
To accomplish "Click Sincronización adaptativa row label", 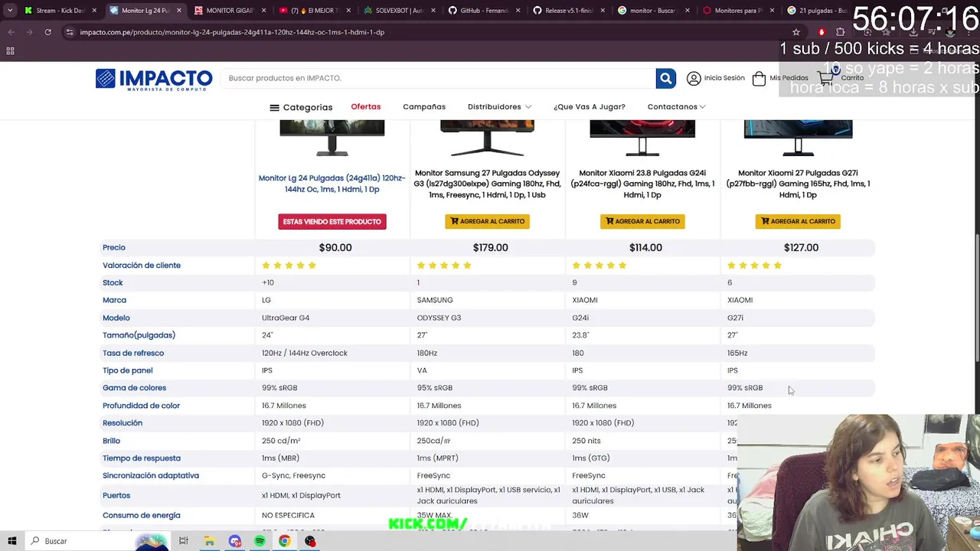I will coord(151,475).
